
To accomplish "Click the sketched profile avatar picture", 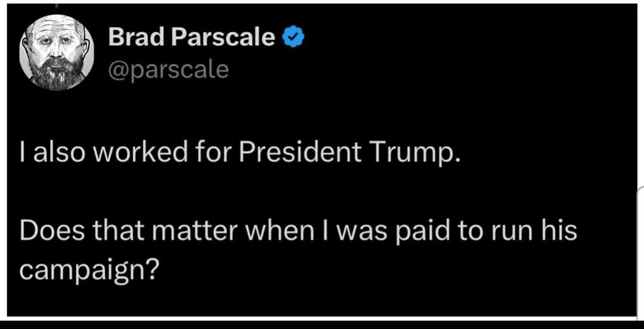I will pos(57,52).
